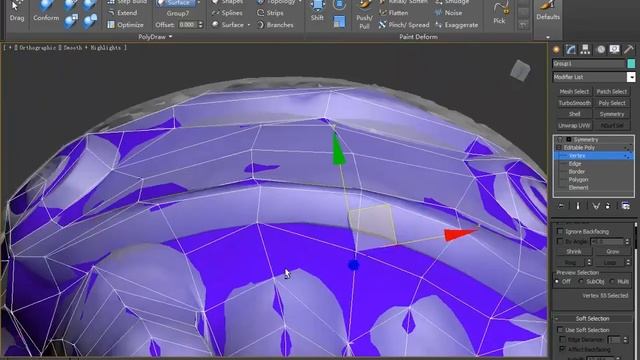Adjust the Offset spinner arrows
The image size is (640, 360).
click(200, 25)
